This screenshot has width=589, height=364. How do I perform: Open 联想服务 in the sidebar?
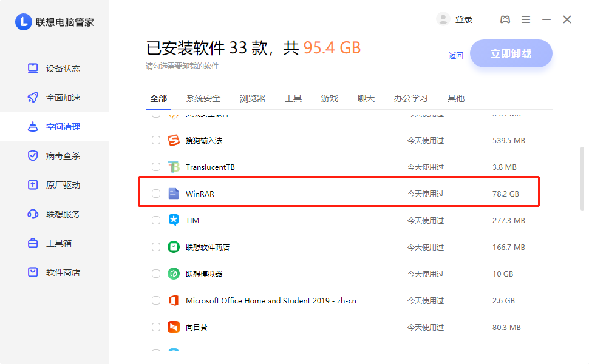tap(55, 214)
